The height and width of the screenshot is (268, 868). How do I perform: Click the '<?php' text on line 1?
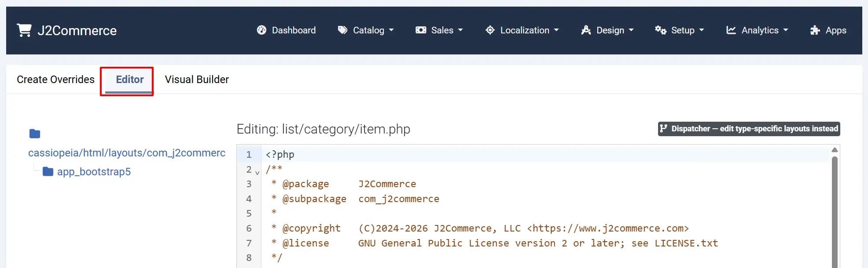point(280,155)
